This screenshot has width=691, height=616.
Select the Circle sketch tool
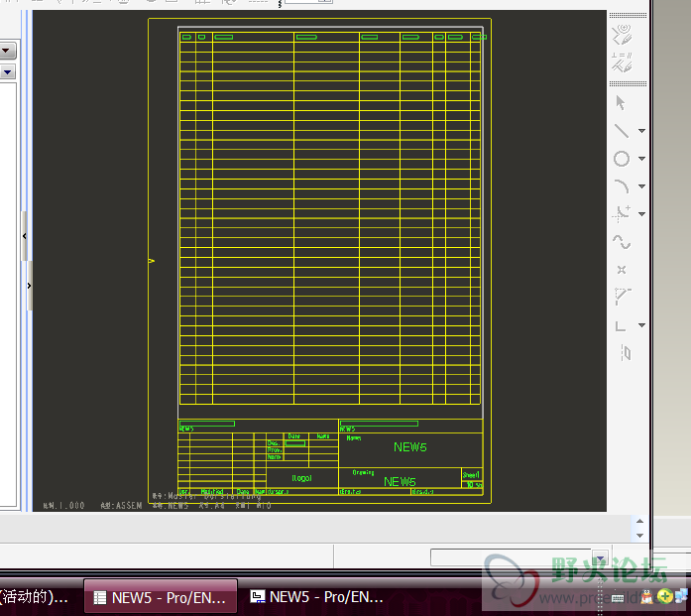[622, 159]
